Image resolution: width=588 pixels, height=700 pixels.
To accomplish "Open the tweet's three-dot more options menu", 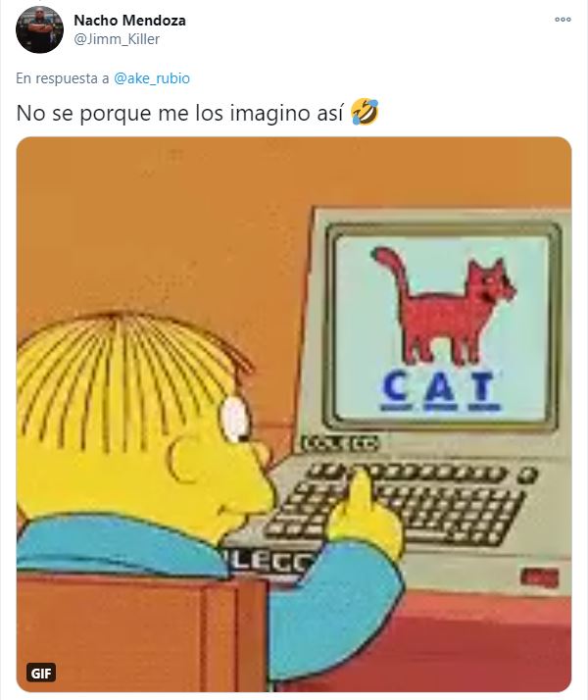I will (563, 20).
